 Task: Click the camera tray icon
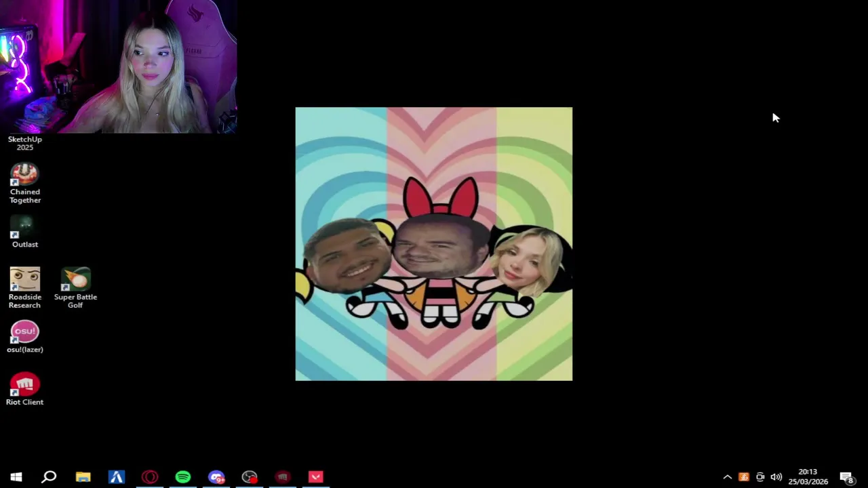[x=760, y=477]
